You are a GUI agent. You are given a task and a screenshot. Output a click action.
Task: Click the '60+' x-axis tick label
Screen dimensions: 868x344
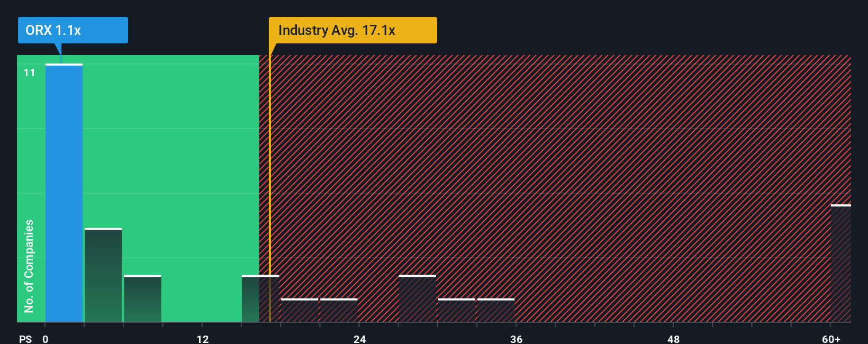coord(831,339)
